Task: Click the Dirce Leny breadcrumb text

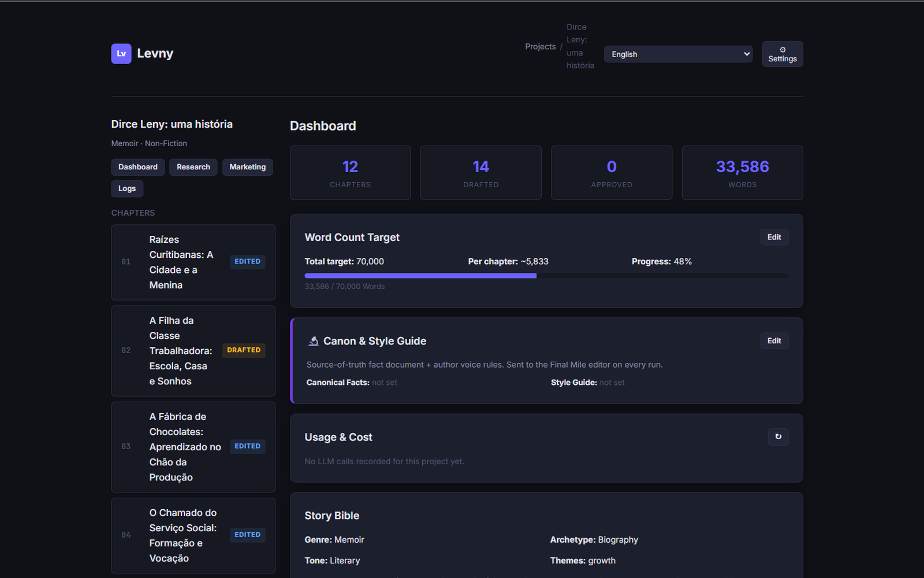Action: point(580,46)
